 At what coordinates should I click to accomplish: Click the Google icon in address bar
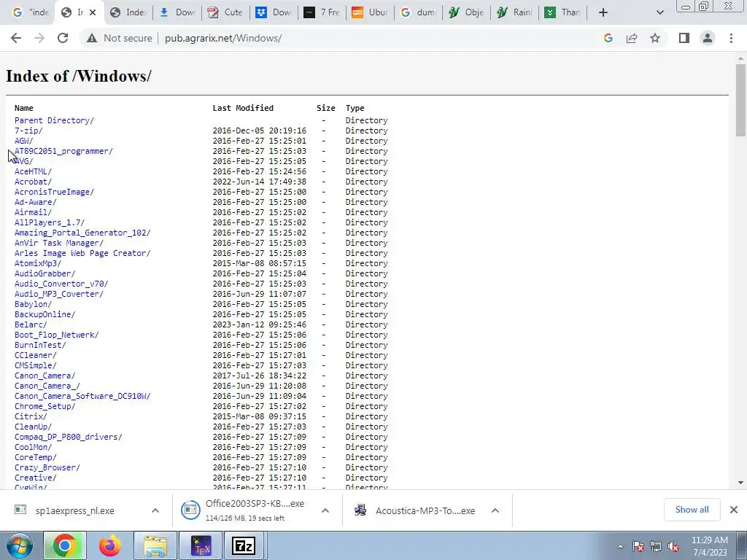[x=608, y=38]
